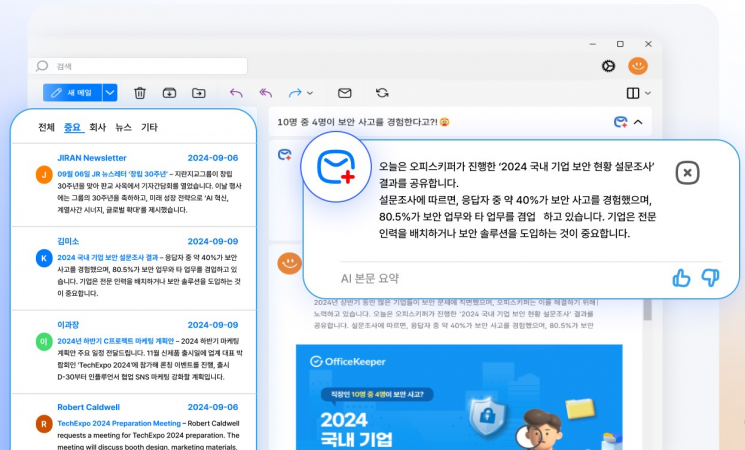Click the reply-all double arrow icon
The height and width of the screenshot is (450, 745).
(266, 93)
